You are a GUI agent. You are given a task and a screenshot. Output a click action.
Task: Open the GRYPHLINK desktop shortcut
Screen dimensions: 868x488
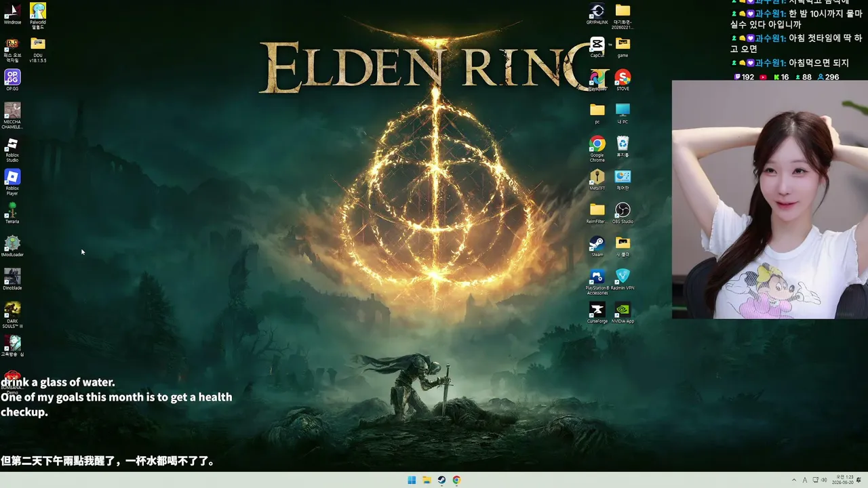click(597, 14)
